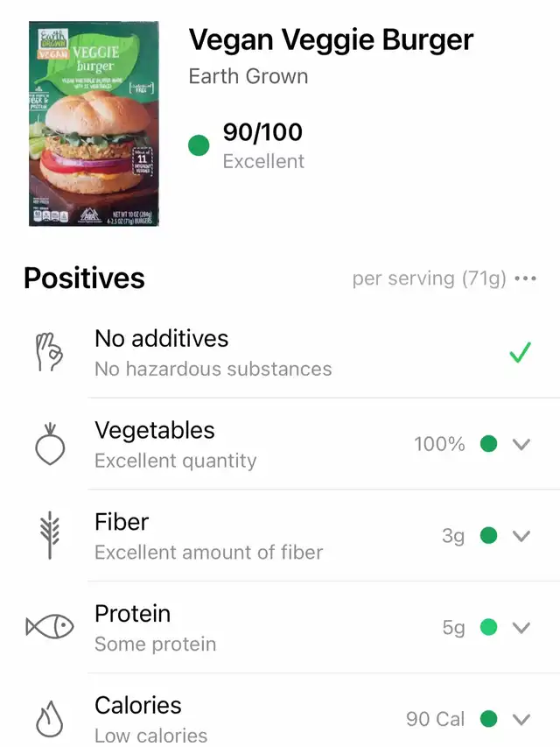Expand the Fiber details chevron

pyautogui.click(x=521, y=537)
